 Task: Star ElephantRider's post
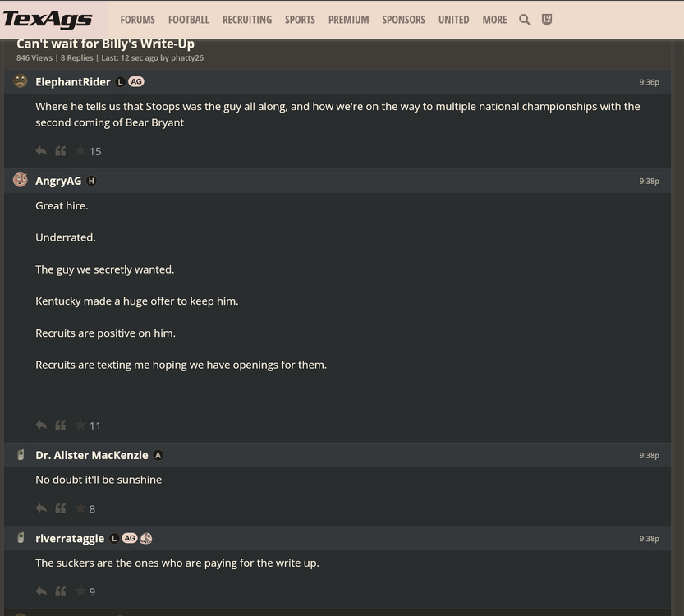click(80, 151)
